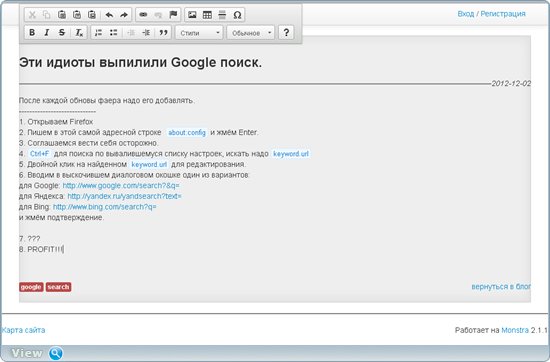
Task: Open the Регистрация link
Action: click(x=503, y=14)
